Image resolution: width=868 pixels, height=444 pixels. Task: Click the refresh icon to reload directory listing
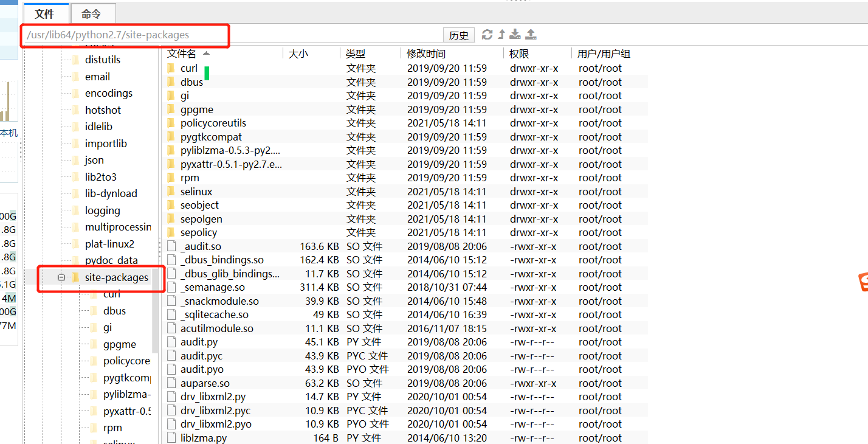[486, 35]
